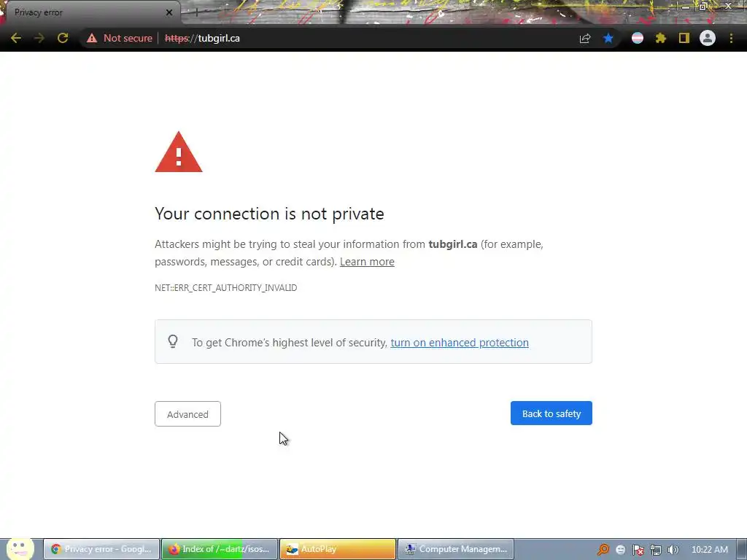Click the red warning triangle on the page

click(x=179, y=152)
